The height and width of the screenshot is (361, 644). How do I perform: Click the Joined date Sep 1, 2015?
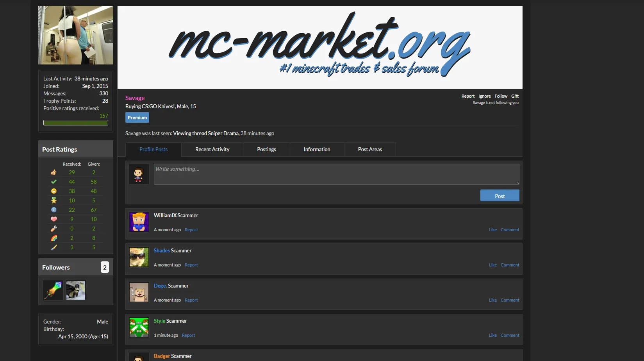coord(95,86)
